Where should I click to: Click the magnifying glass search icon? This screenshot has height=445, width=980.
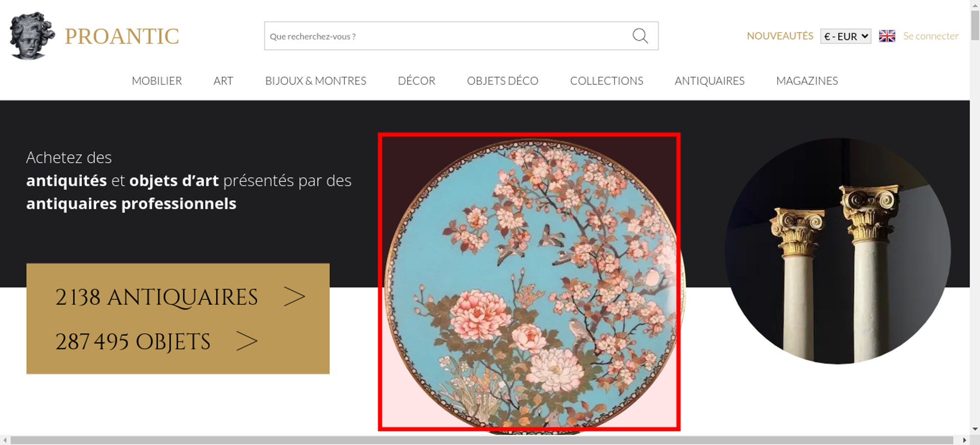pos(640,36)
